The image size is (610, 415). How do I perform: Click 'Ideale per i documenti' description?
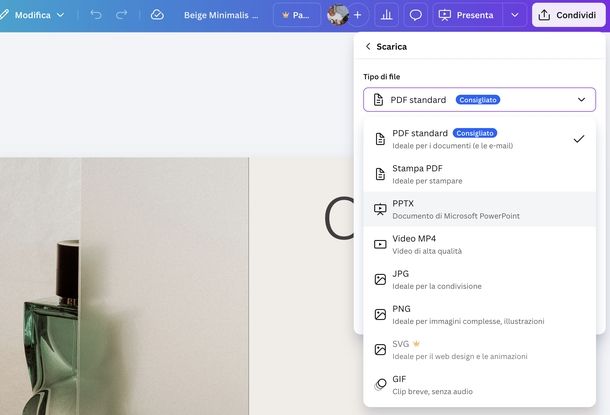(452, 146)
